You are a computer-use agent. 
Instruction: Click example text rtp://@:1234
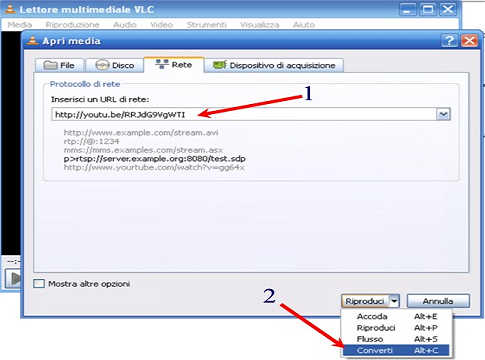[91, 141]
